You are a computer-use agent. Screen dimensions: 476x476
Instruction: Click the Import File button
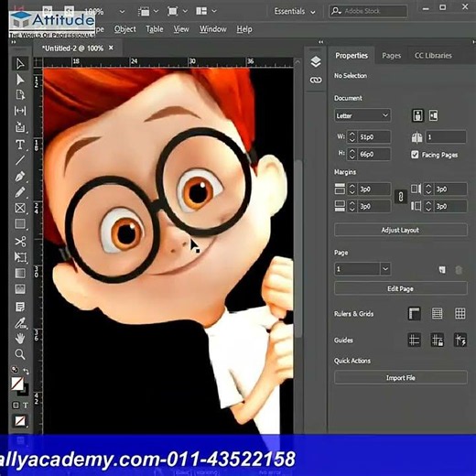tap(401, 378)
